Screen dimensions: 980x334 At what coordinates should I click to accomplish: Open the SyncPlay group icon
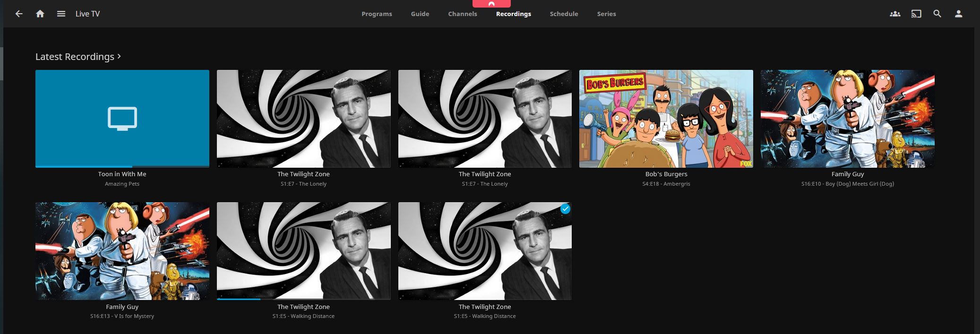pyautogui.click(x=894, y=14)
